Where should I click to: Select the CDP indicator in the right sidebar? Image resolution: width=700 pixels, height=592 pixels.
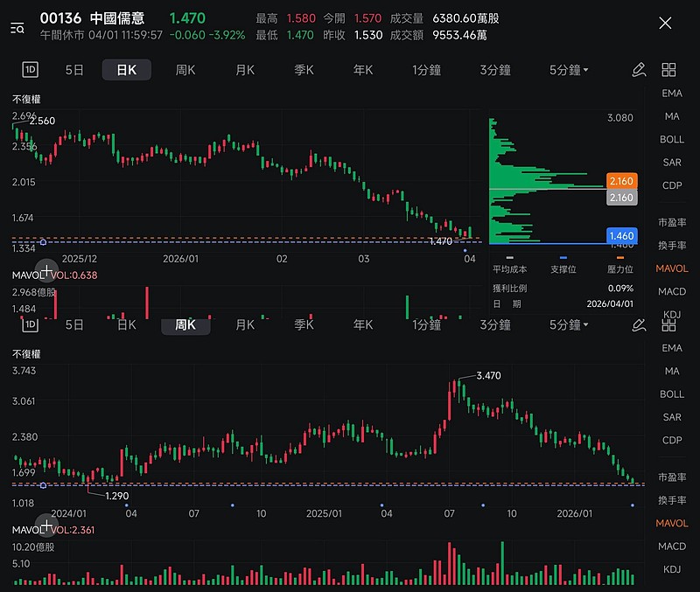(x=671, y=185)
